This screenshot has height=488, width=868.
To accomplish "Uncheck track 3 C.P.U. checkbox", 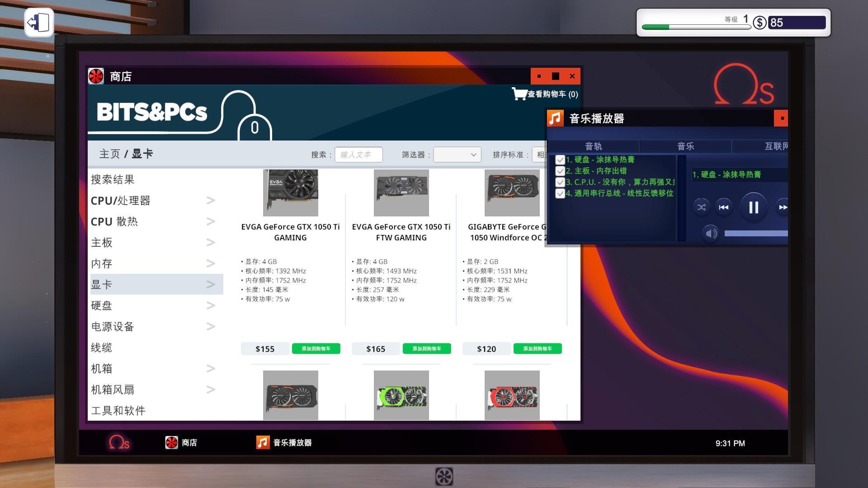I will coord(560,182).
